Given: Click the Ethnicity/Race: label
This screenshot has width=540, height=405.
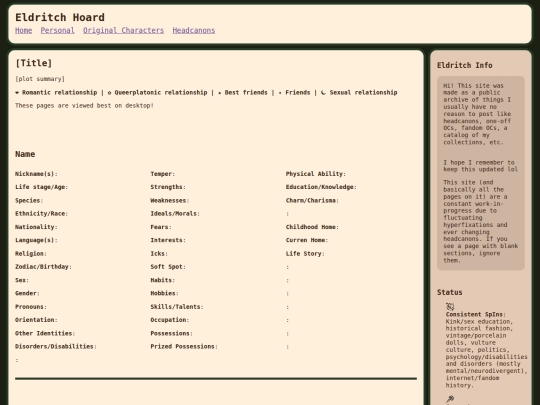Looking at the screenshot, I should click(42, 214).
